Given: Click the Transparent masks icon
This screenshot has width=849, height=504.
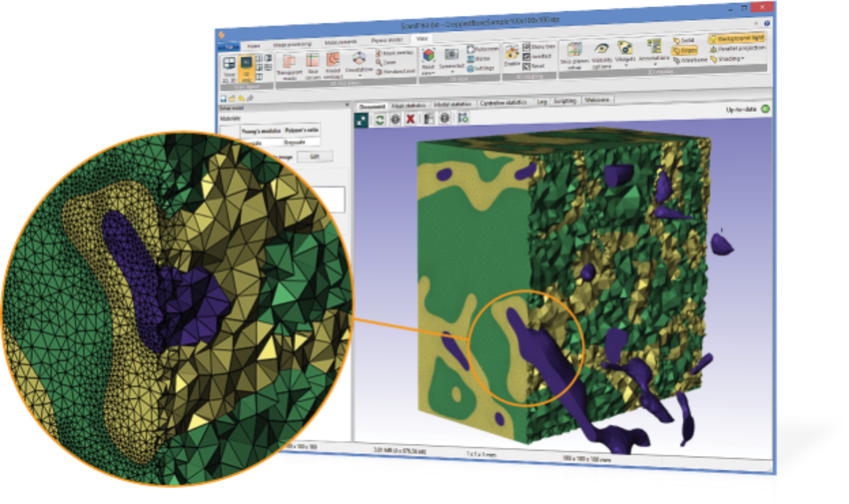Looking at the screenshot, I should coord(289,62).
